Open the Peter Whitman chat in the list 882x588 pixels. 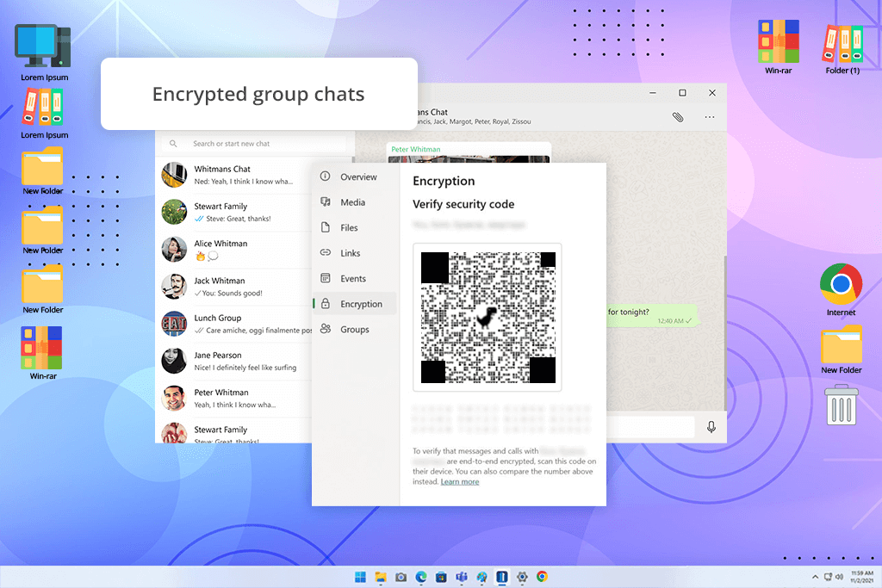click(x=234, y=398)
